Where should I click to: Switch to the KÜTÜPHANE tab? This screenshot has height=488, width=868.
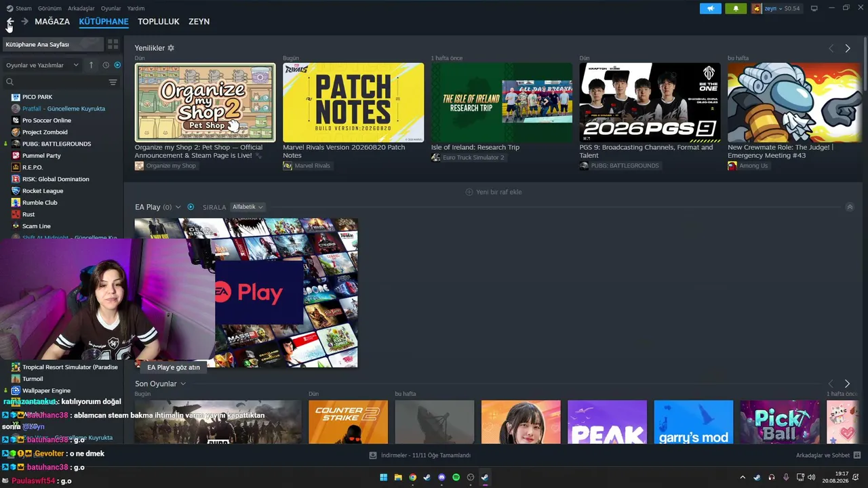click(104, 22)
